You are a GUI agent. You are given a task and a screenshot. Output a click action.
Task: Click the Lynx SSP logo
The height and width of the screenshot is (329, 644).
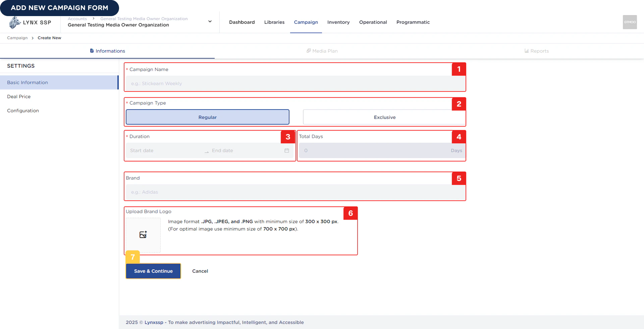[30, 22]
